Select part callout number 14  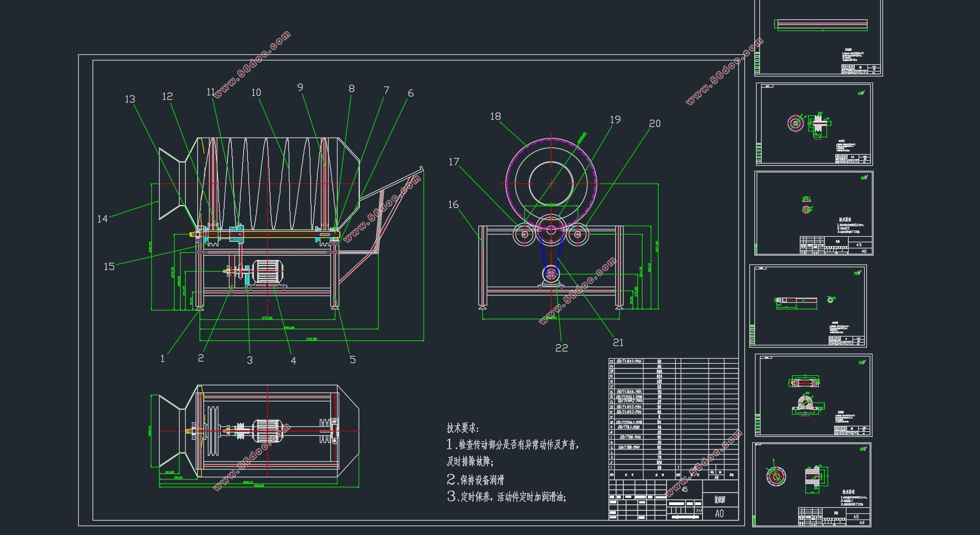[x=103, y=219]
